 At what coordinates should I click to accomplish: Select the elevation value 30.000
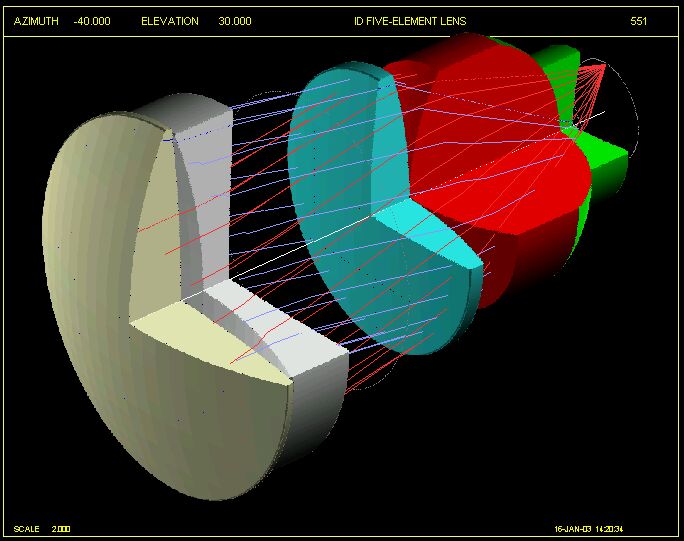tap(235, 21)
